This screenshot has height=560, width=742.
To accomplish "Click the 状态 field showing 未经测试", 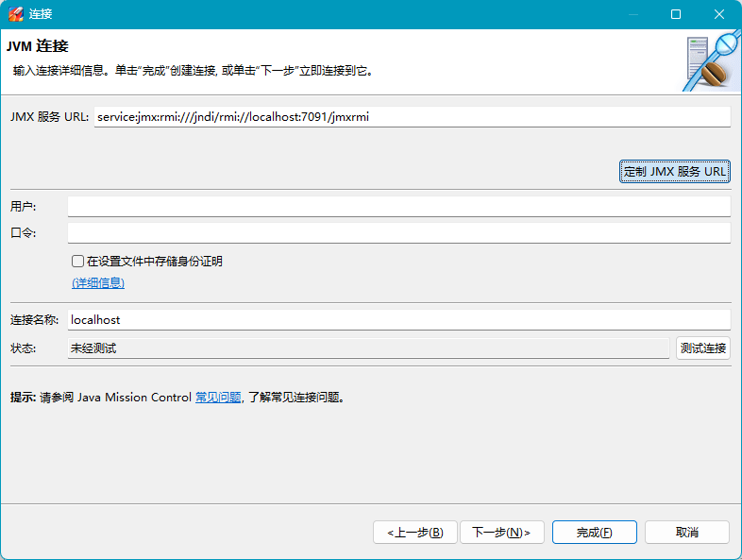I will 368,348.
